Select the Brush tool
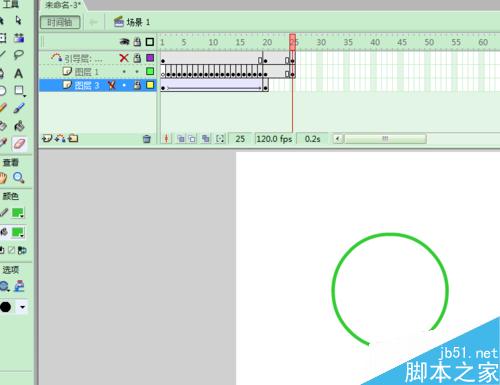The image size is (500, 385). 19,108
